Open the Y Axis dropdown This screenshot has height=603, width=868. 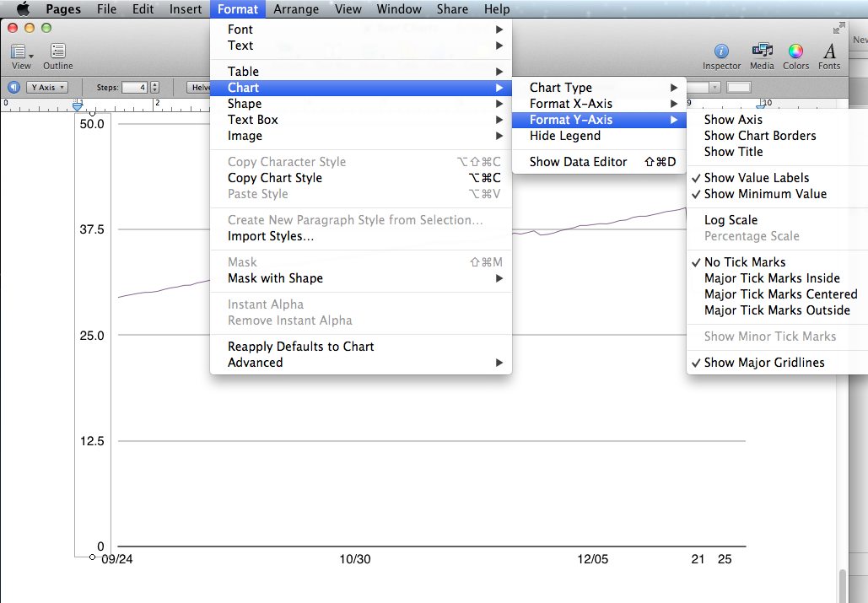click(x=47, y=88)
